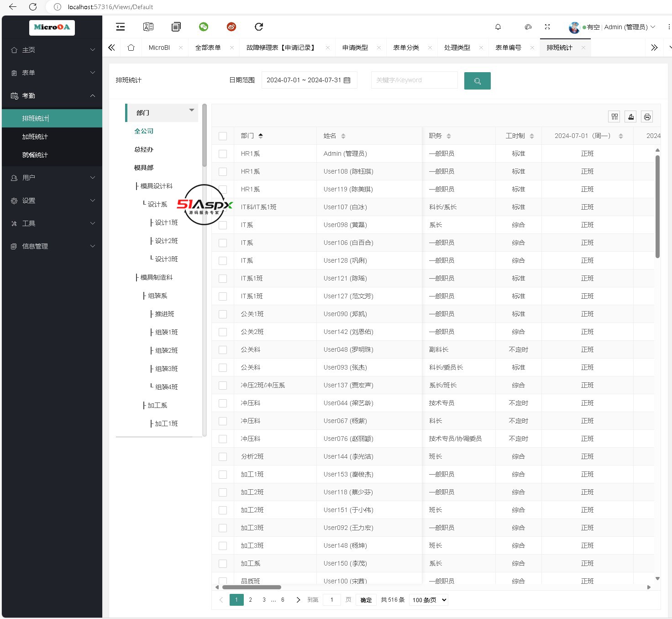The height and width of the screenshot is (619, 672).
Task: Enter fullscreen with the expand icon
Action: click(x=547, y=27)
